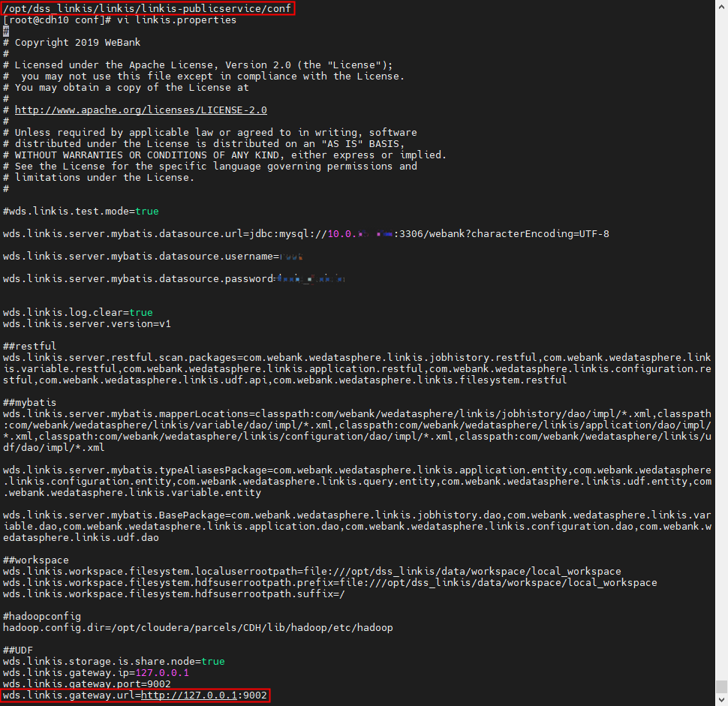The width and height of the screenshot is (728, 706).
Task: Click the datasource.password line
Action: coord(173,279)
